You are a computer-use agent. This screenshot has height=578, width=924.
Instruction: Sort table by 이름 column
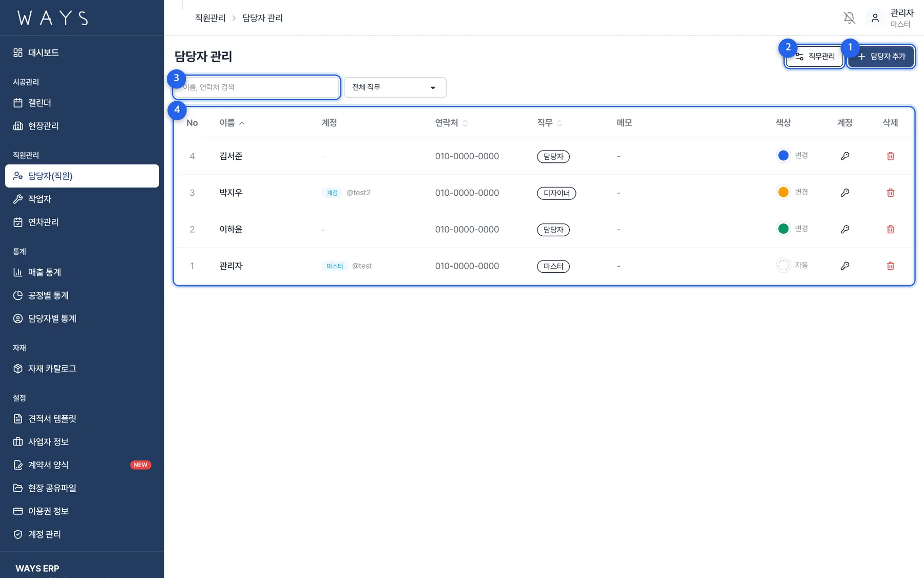tap(232, 123)
